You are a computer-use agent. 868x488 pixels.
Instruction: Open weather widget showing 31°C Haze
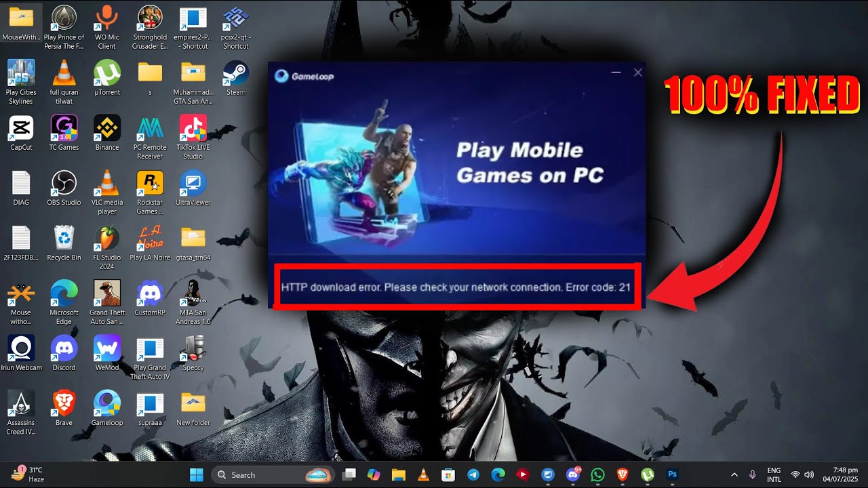point(28,474)
